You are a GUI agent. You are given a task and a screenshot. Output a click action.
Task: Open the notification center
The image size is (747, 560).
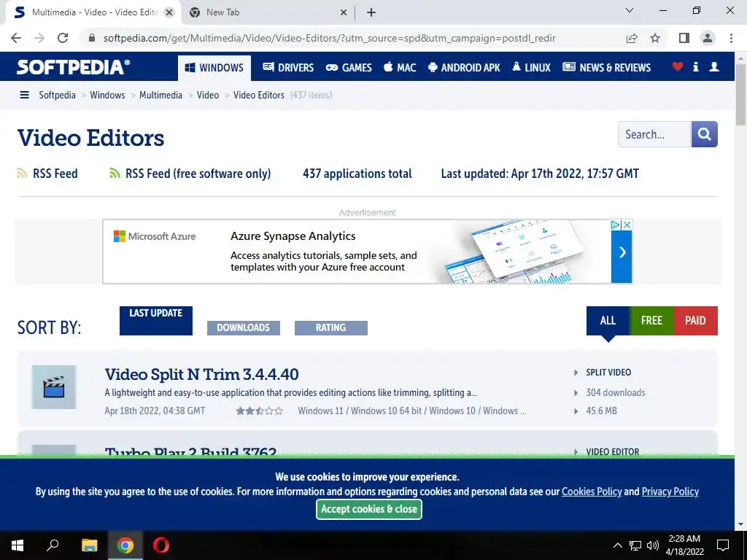723,545
